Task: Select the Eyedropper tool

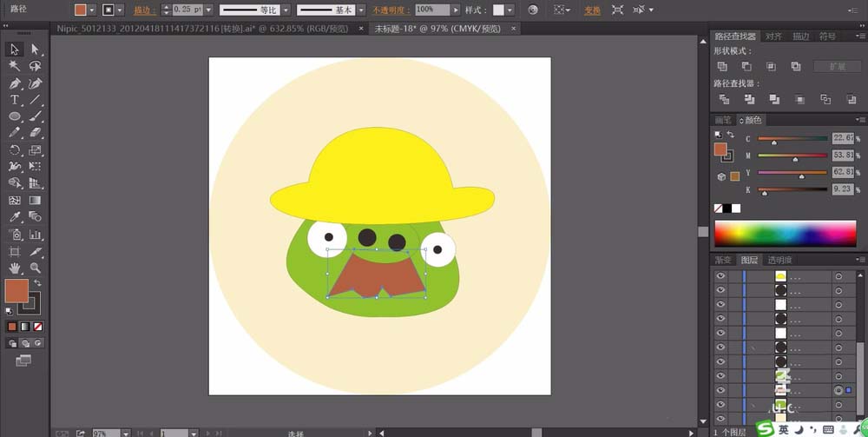Action: [x=15, y=217]
